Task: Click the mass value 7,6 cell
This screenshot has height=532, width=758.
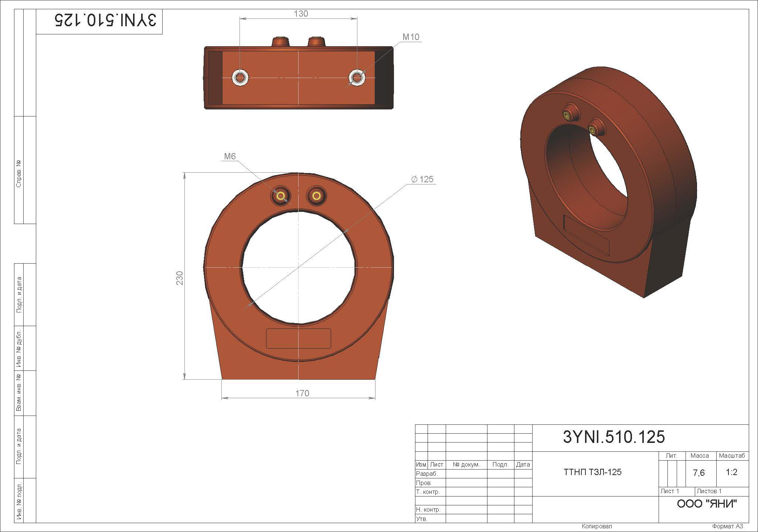Action: pos(699,473)
